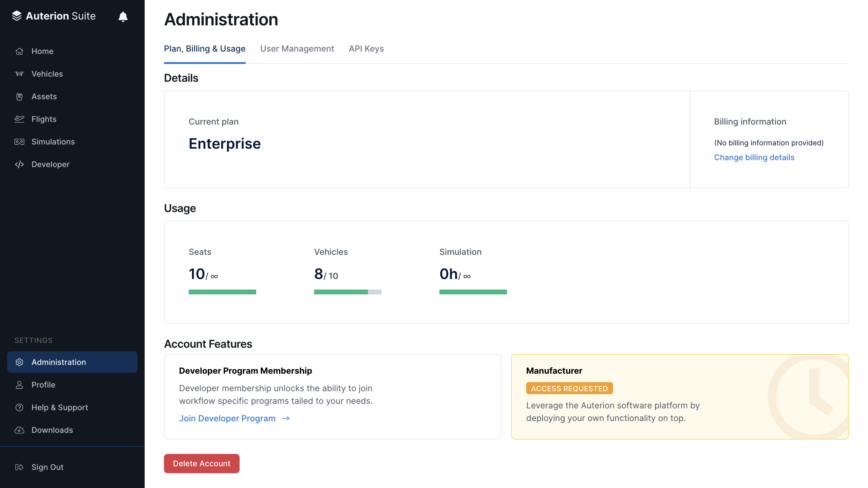Select Administration in the settings sidebar
The image size is (868, 488).
(x=72, y=362)
